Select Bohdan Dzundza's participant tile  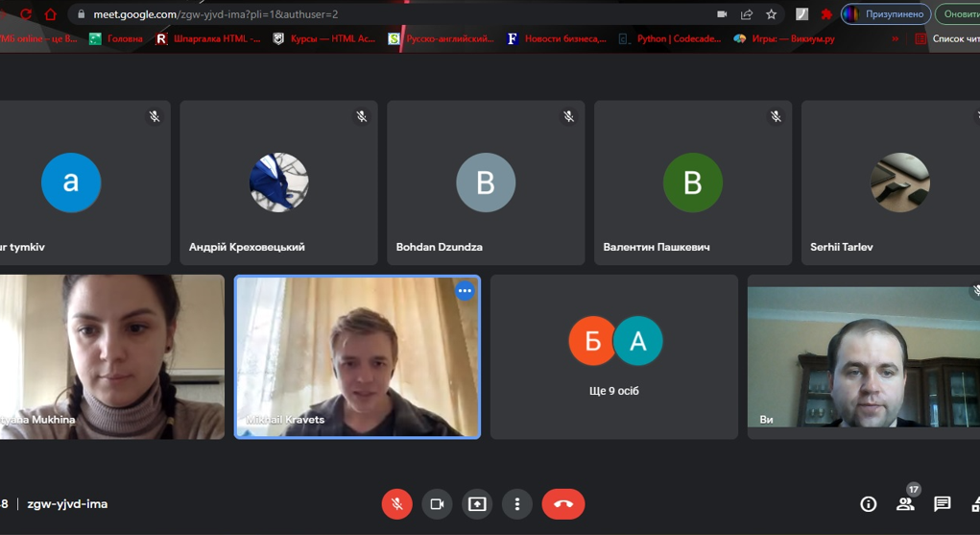[486, 182]
